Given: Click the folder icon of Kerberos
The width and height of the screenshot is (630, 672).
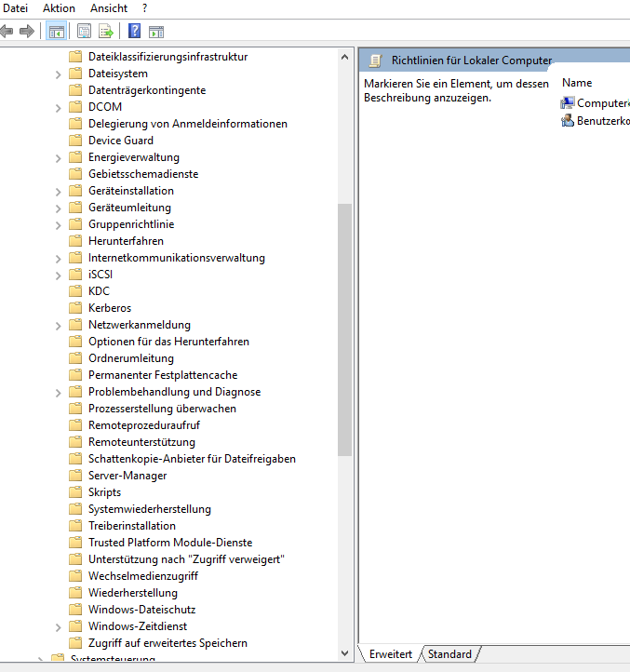Looking at the screenshot, I should coord(75,308).
